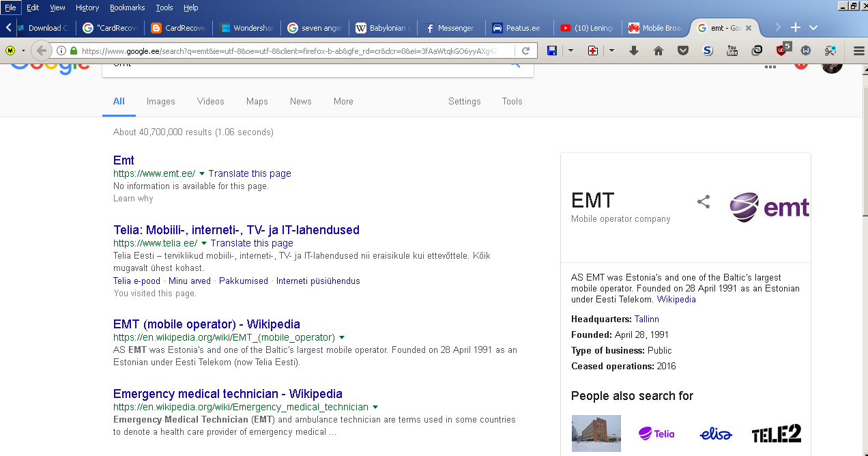Click the YouTube extension icon
Viewport: 868px width, 456px height.
point(732,51)
